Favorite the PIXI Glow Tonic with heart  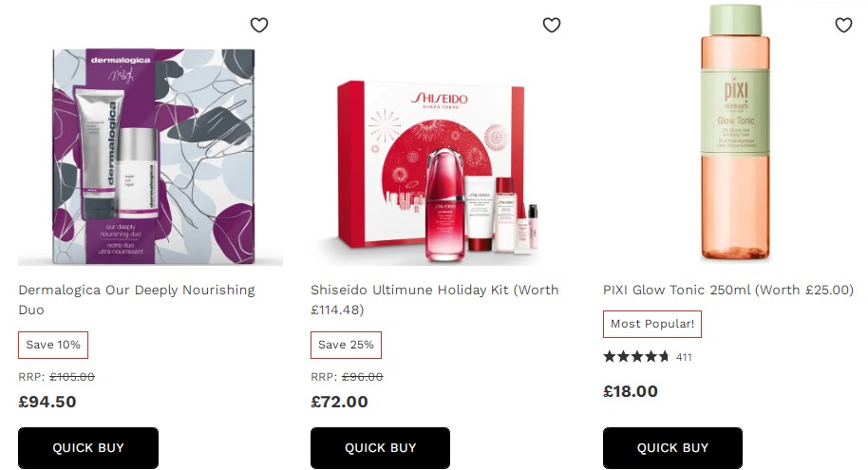pyautogui.click(x=843, y=25)
